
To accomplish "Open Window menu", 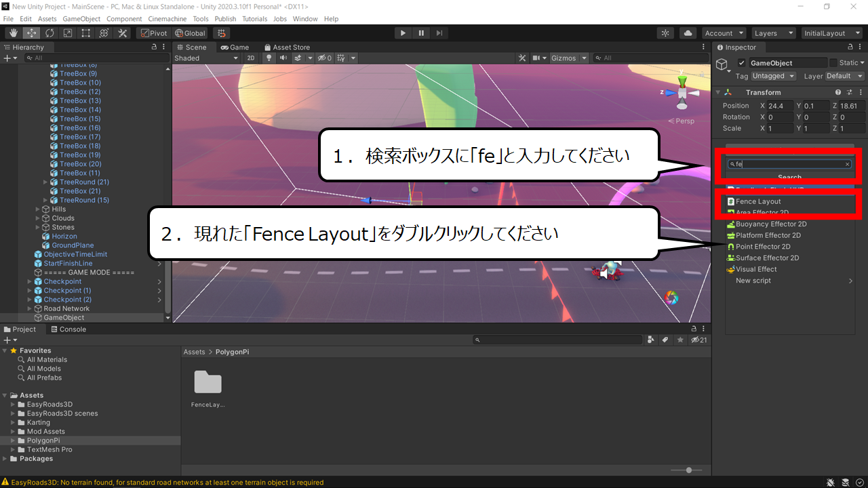I will [305, 19].
